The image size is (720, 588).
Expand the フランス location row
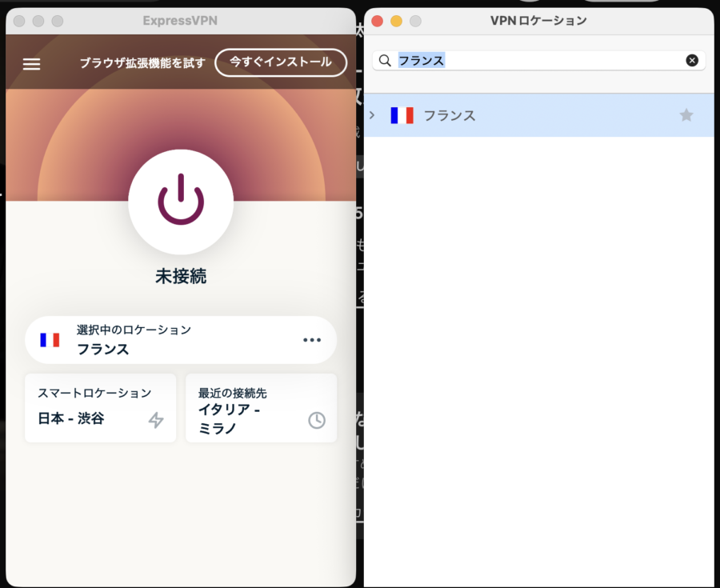372,115
